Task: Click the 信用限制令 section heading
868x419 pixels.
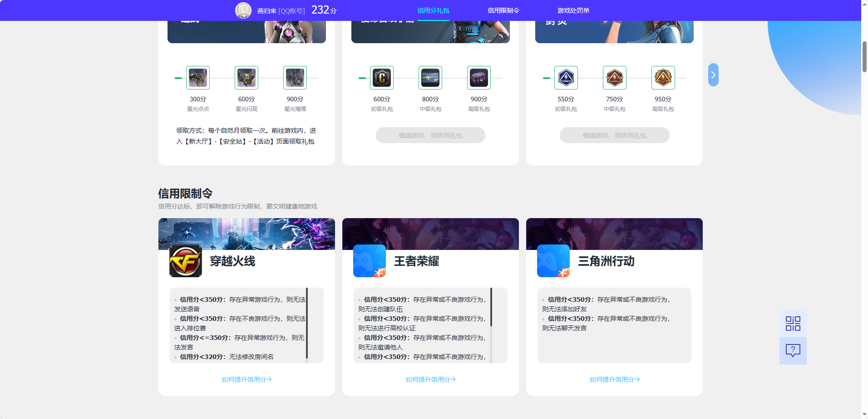Action: coord(185,194)
